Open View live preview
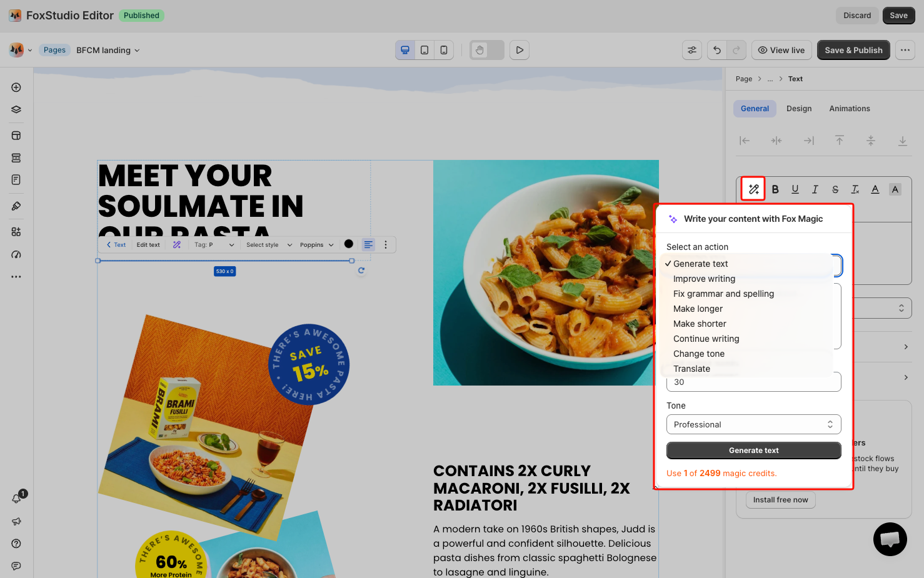924x578 pixels. pos(781,50)
